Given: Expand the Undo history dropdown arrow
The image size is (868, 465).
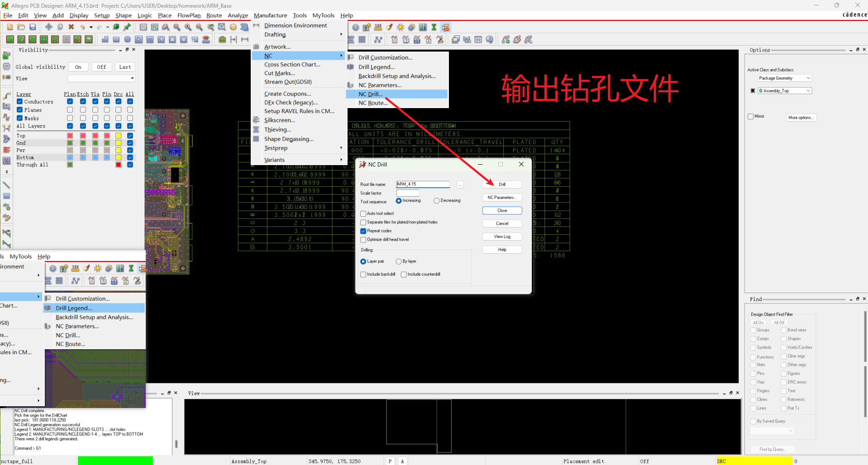Looking at the screenshot, I should 91,28.
